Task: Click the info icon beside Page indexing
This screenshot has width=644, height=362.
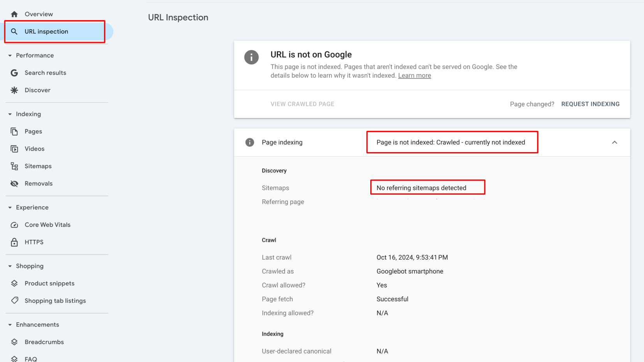Action: click(x=250, y=142)
